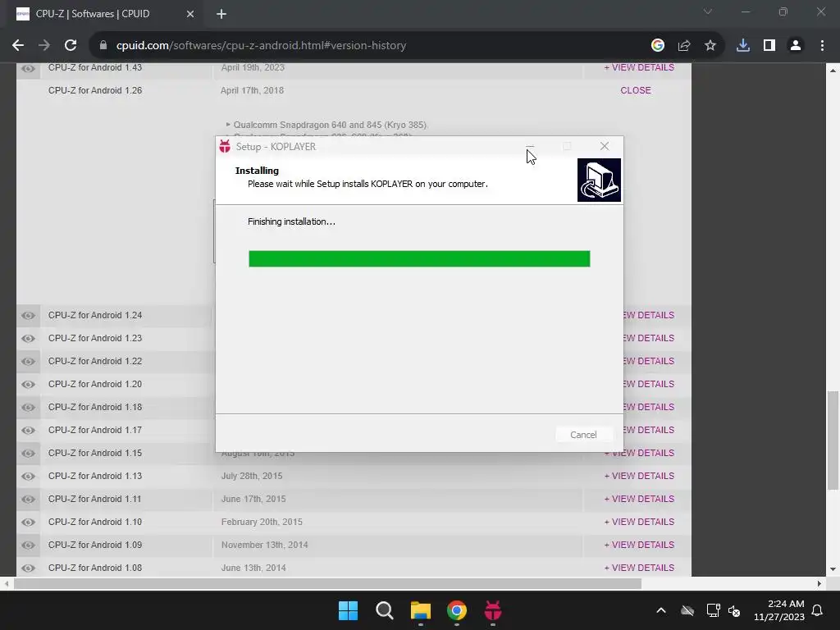
Task: Expand View Details for version 1.15
Action: click(x=639, y=453)
